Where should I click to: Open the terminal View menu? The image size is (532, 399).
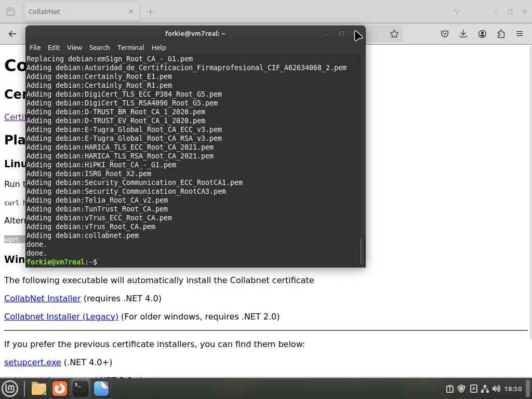click(x=74, y=47)
